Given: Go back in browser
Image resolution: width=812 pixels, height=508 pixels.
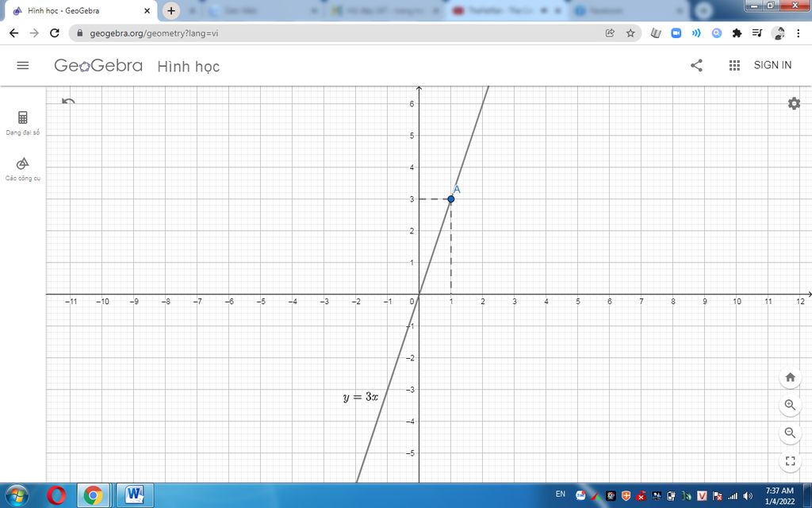Looking at the screenshot, I should click(14, 33).
